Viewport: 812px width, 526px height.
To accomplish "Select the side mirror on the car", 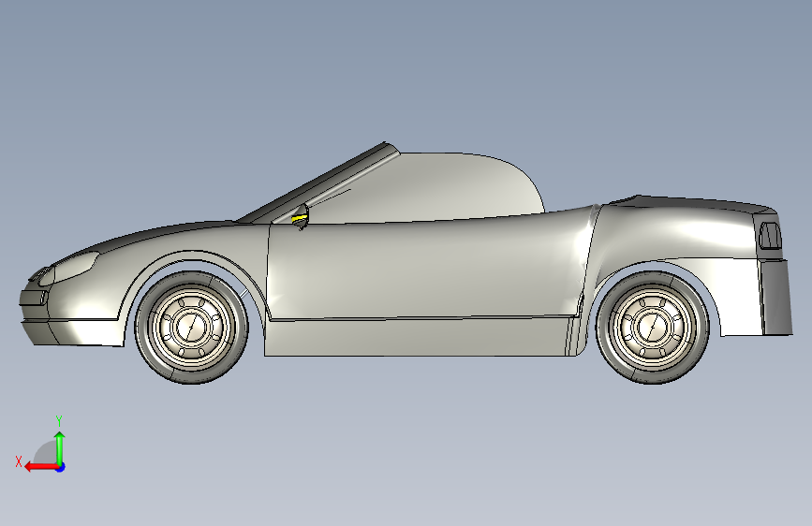I will pos(301,216).
